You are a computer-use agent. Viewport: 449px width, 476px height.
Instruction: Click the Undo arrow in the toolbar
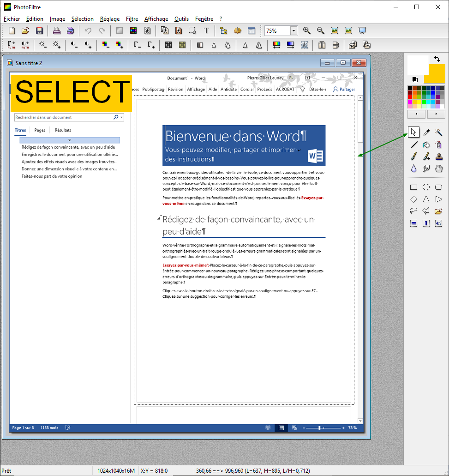[88, 31]
